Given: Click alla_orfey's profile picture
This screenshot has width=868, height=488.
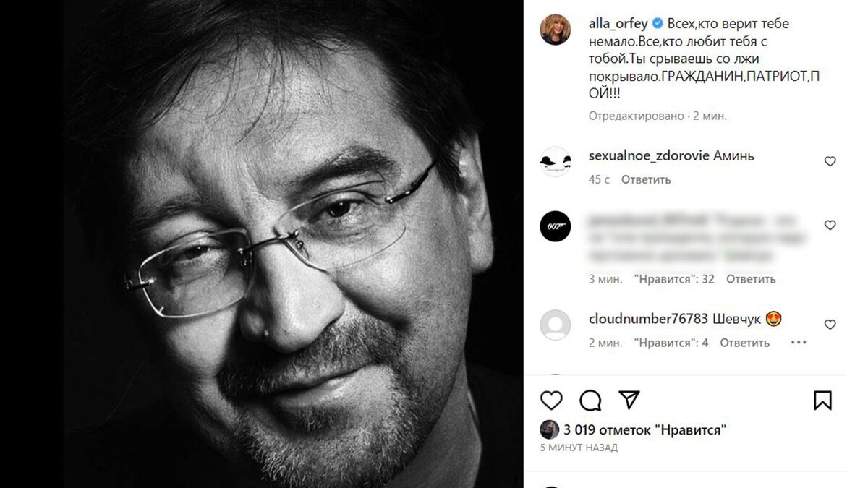Looking at the screenshot, I should point(556,27).
